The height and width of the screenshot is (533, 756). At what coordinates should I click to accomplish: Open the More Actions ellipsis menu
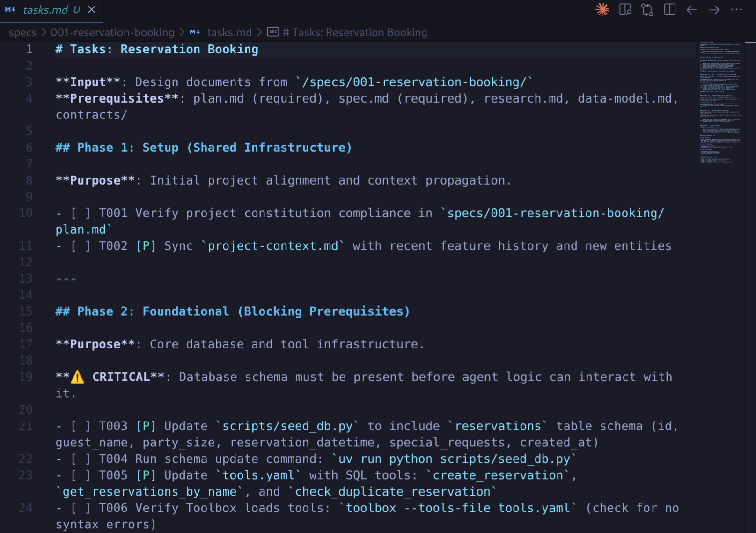click(736, 10)
